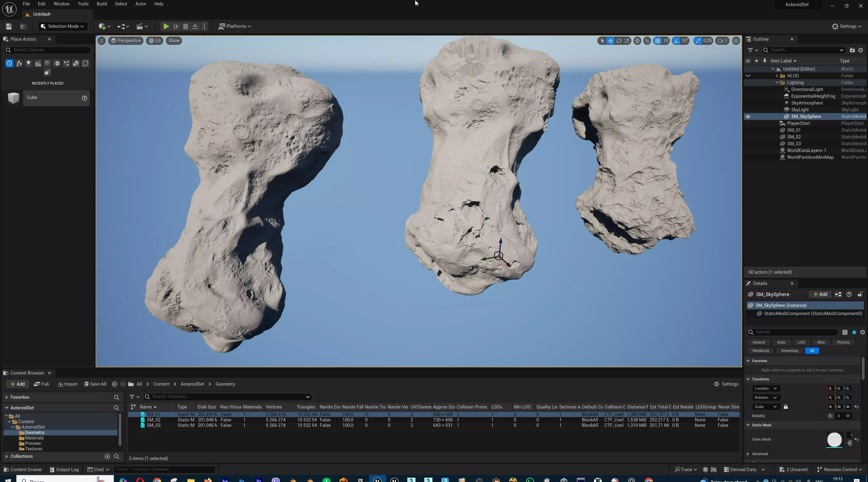The image size is (868, 482).
Task: Select the Materials folder in Content tree
Action: point(34,438)
